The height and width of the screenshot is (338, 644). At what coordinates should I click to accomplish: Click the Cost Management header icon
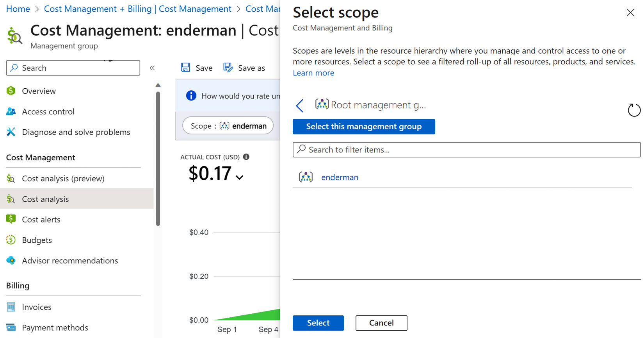[15, 36]
